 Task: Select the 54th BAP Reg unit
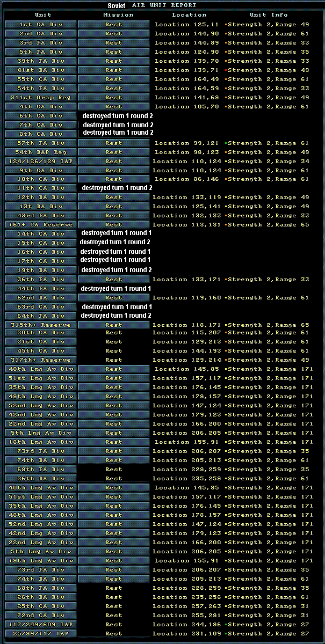[41, 152]
